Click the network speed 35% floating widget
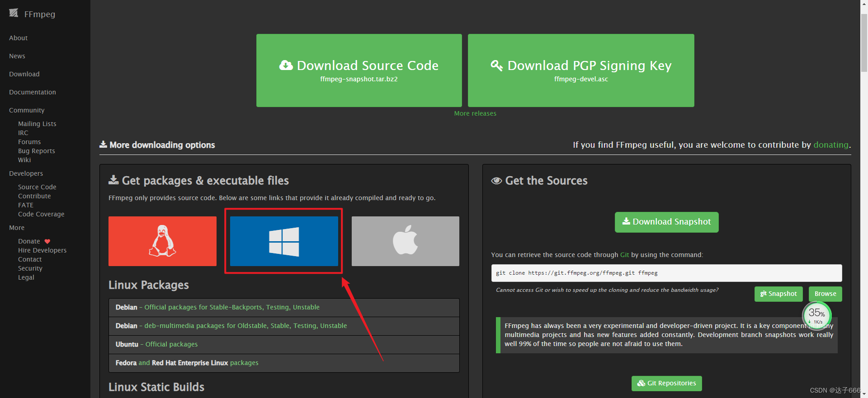Screen dimensions: 868x398 (817, 315)
